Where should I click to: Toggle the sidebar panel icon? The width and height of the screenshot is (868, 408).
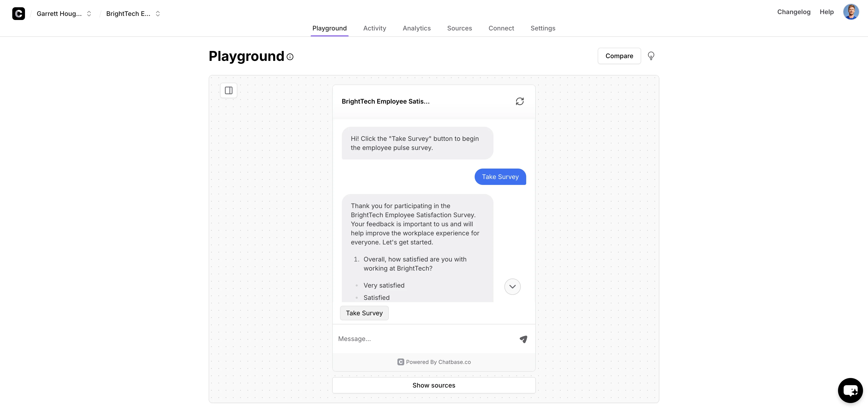tap(228, 90)
